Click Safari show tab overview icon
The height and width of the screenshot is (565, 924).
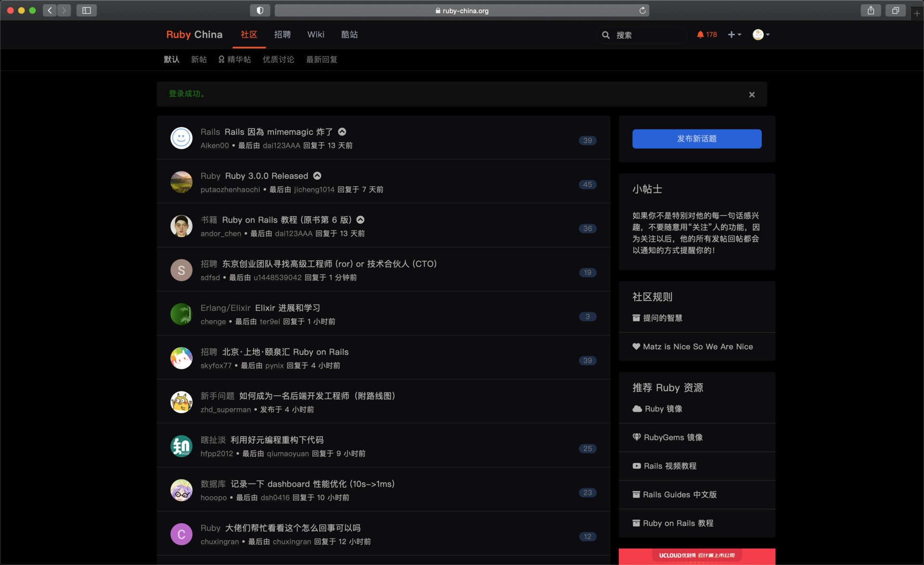pos(895,10)
